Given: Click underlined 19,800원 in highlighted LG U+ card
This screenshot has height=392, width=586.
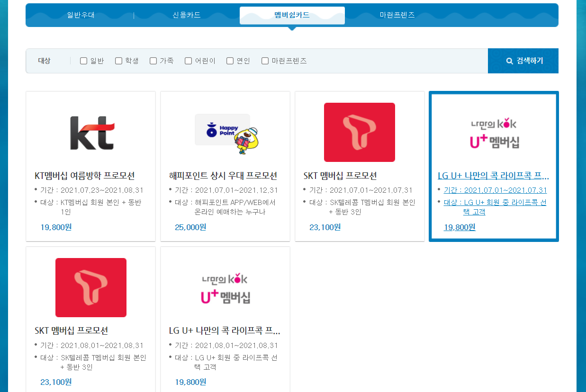Looking at the screenshot, I should pyautogui.click(x=460, y=227).
